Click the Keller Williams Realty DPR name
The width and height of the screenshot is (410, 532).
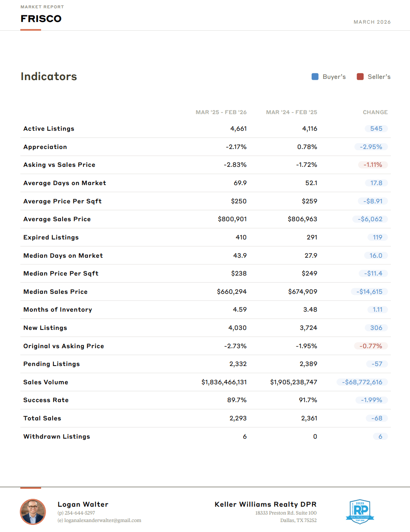pos(265,504)
